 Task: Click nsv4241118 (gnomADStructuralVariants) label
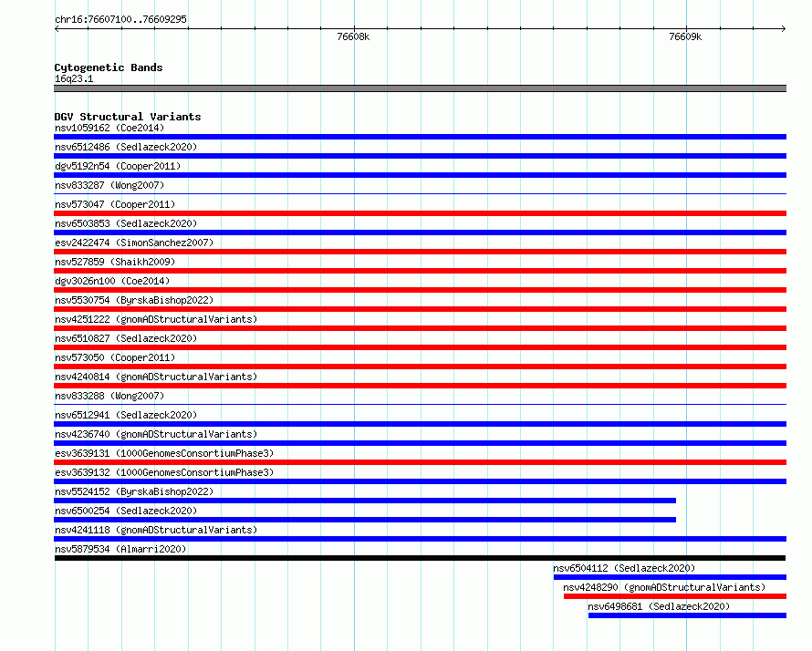click(156, 530)
